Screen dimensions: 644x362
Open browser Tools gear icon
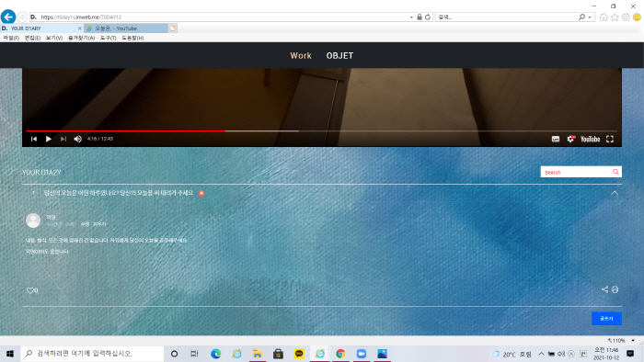point(626,17)
